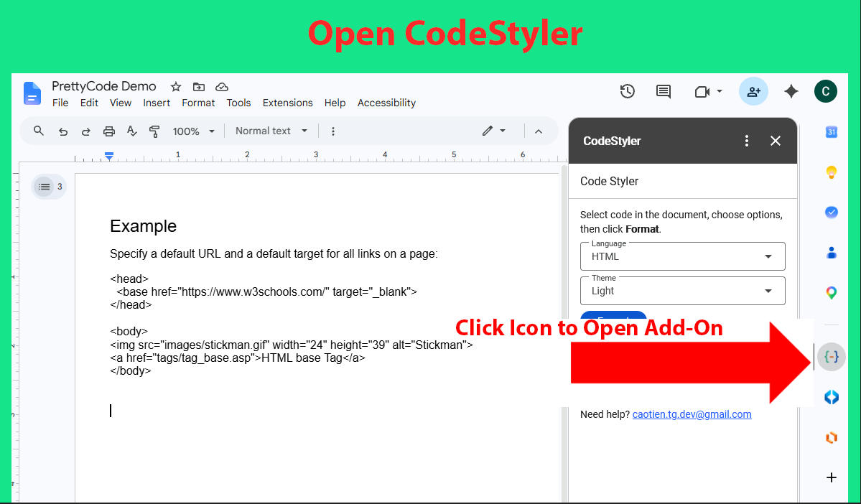Click the move-to-folder icon
The image size is (861, 504).
(x=199, y=87)
